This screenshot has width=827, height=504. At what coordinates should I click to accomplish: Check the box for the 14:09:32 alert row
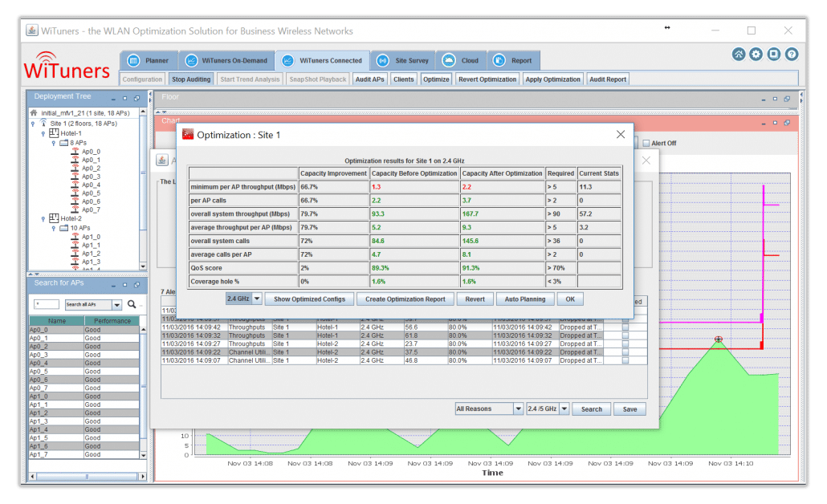[x=625, y=335]
